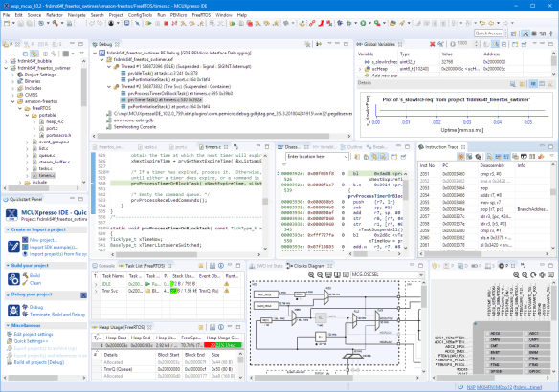Viewport: 559px width, 392px height.
Task: Click the Debug view horizontal scrollbar
Action: (x=213, y=136)
